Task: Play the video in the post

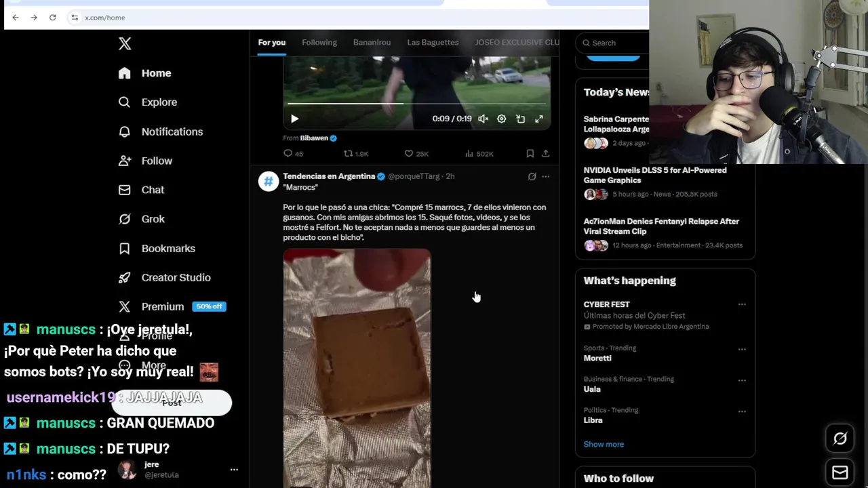Action: pyautogui.click(x=294, y=119)
